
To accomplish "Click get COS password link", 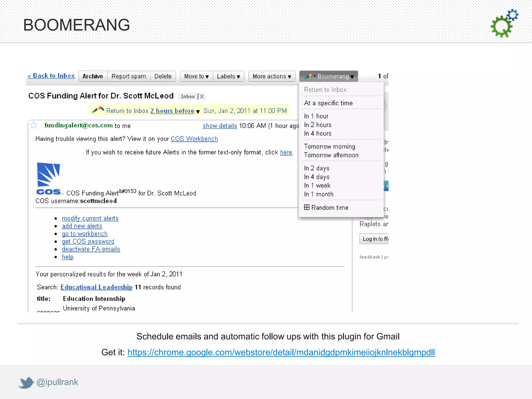I will pos(88,242).
